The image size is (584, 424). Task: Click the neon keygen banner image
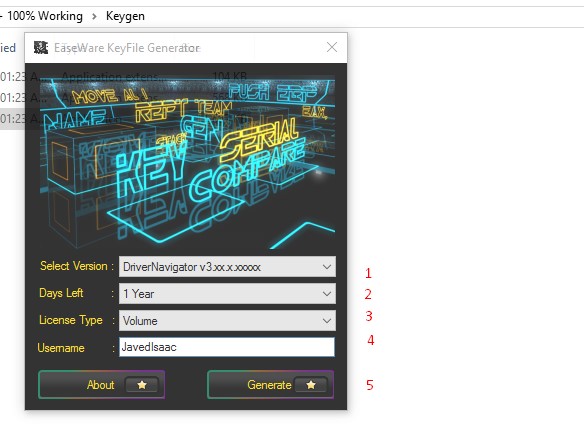tap(187, 163)
